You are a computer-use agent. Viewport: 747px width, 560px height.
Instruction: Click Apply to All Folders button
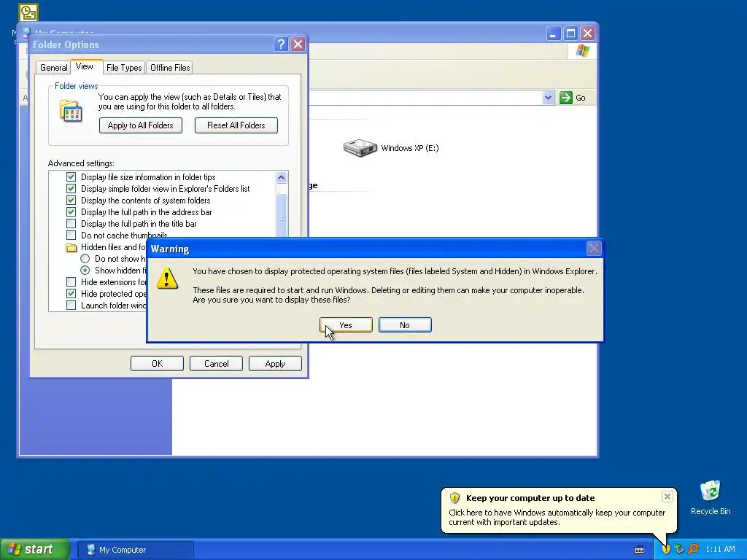pos(141,125)
